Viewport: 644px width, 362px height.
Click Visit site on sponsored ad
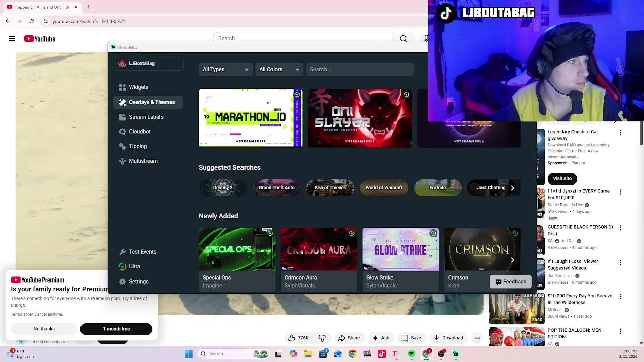pyautogui.click(x=562, y=178)
